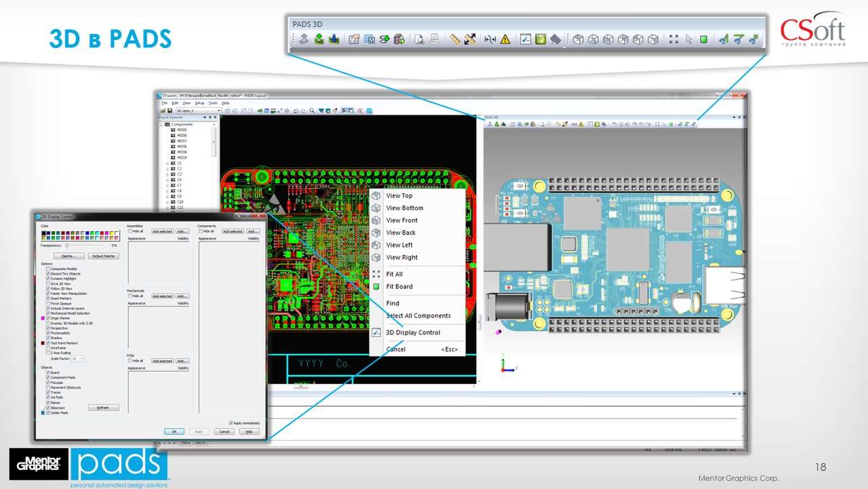Click the checkmark 3D Display Control icon in enlarged toolbar
868x489 pixels.
tap(525, 39)
